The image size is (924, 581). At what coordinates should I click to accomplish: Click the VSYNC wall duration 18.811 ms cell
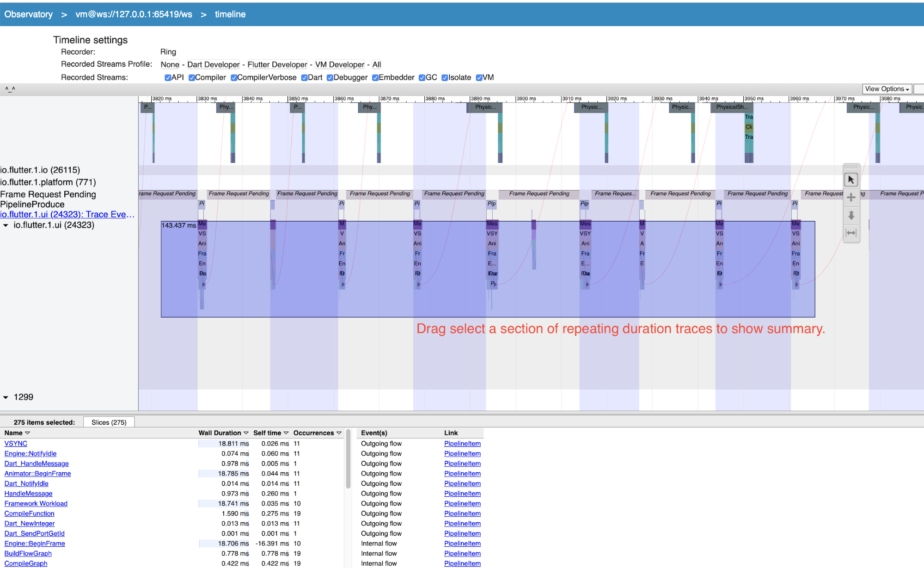pos(224,444)
